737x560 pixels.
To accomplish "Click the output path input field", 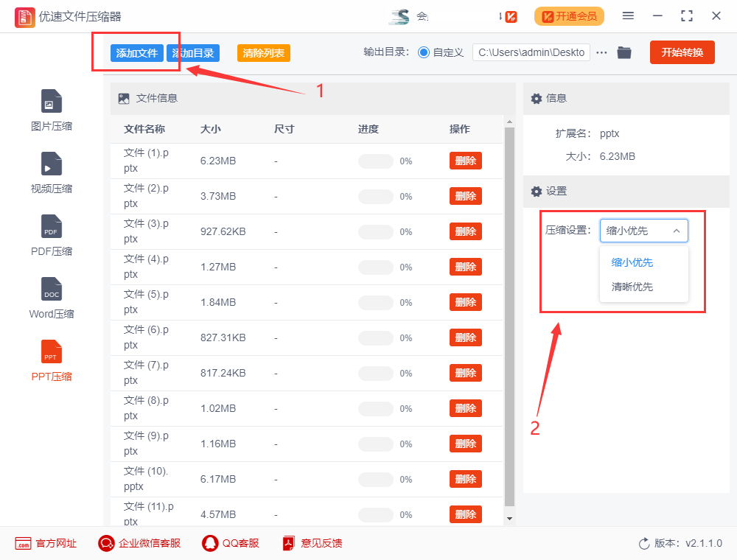I will (x=531, y=52).
